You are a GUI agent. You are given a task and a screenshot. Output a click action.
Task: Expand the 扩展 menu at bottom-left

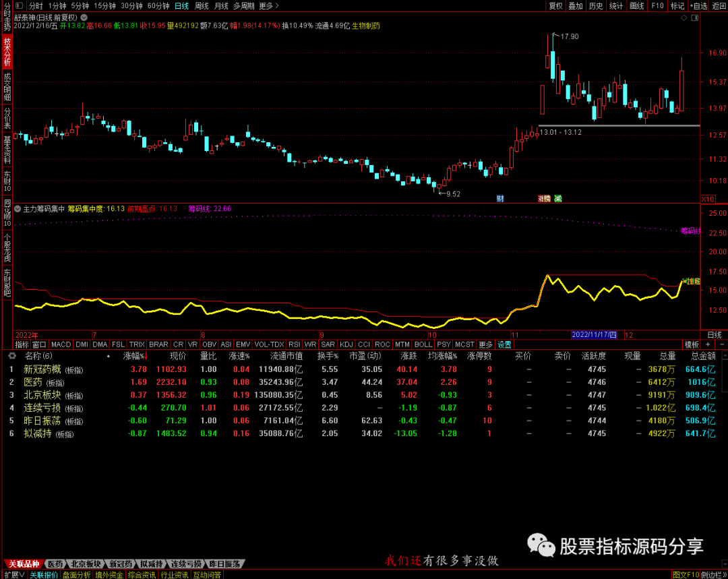coord(14,575)
